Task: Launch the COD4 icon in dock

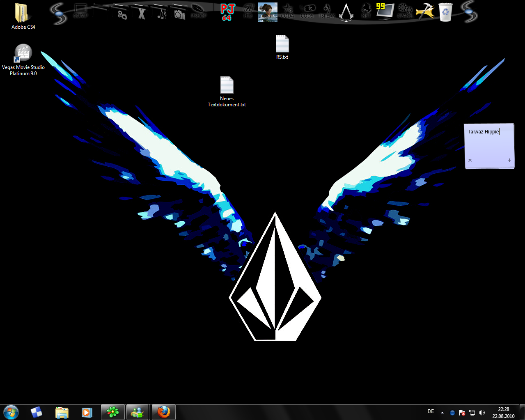Action: tap(288, 11)
